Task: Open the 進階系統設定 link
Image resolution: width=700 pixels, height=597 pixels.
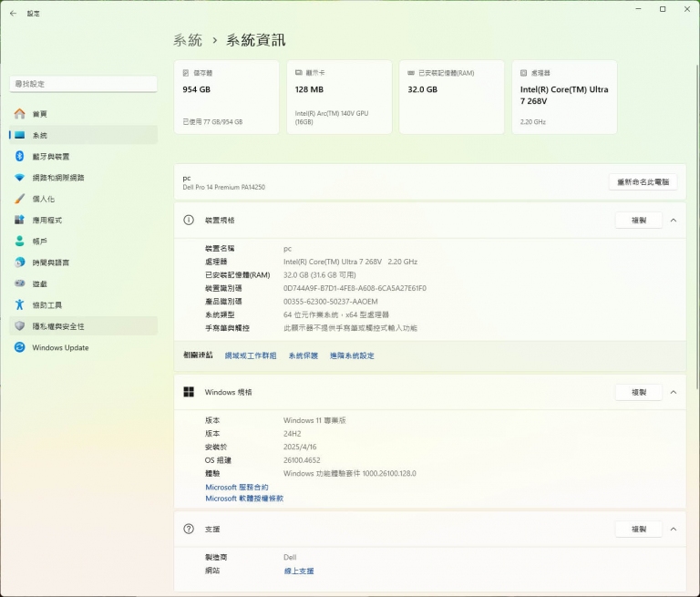Action: [x=352, y=355]
